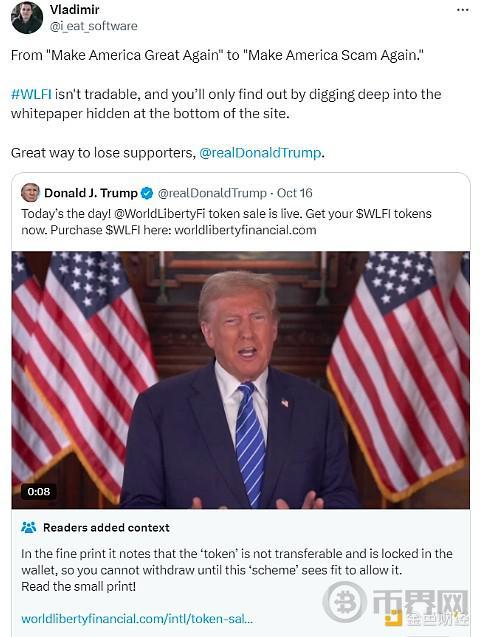Click the Readers added context people icon
The width and height of the screenshot is (480, 637).
(x=28, y=527)
